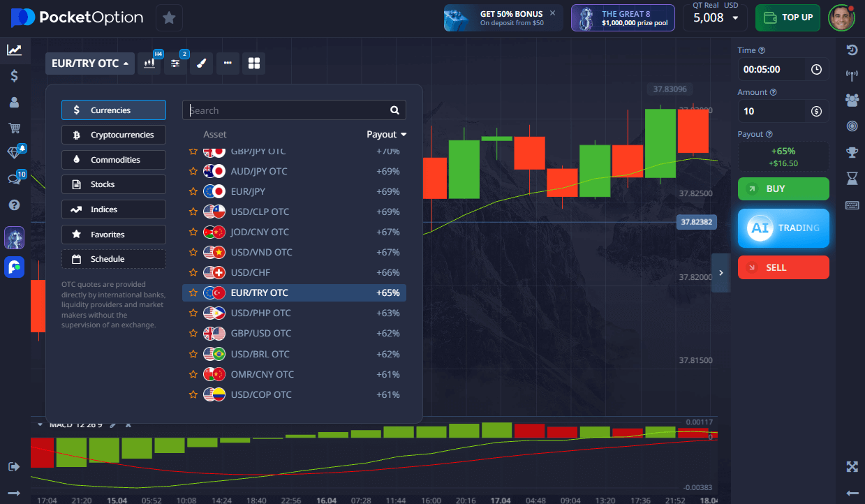Open trades history icon in right sidebar
Image resolution: width=865 pixels, height=504 pixels.
(x=852, y=50)
